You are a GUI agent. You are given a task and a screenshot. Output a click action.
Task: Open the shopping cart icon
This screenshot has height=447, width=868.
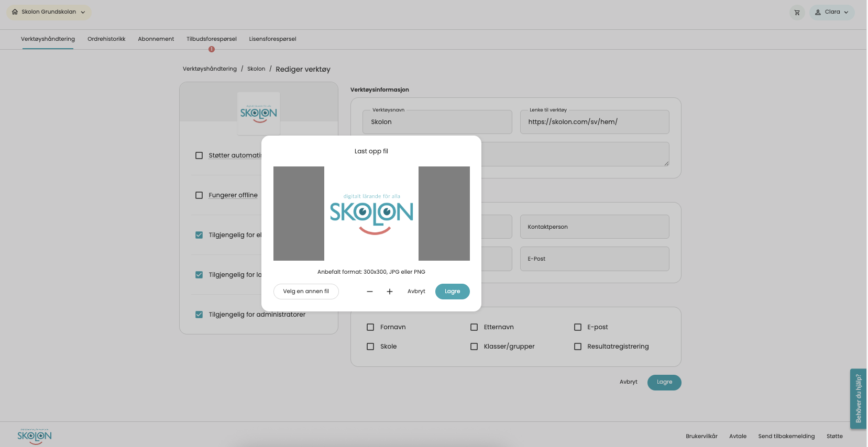click(797, 13)
